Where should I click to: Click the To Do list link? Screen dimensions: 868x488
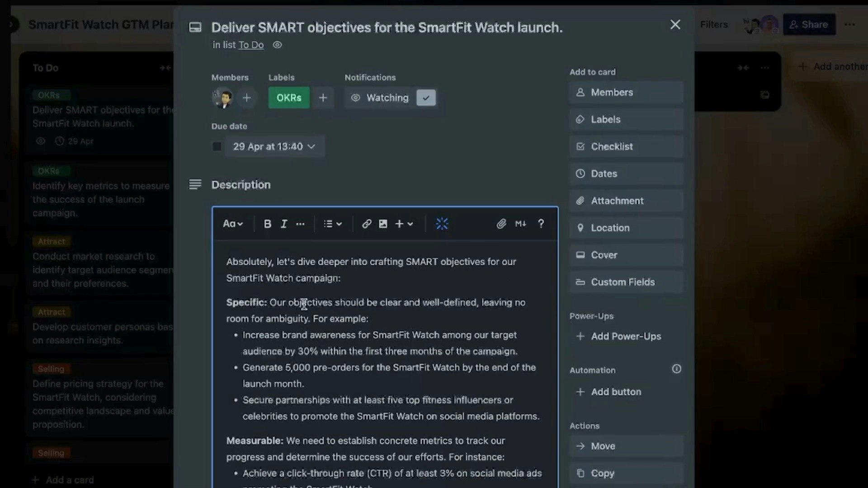click(x=251, y=45)
